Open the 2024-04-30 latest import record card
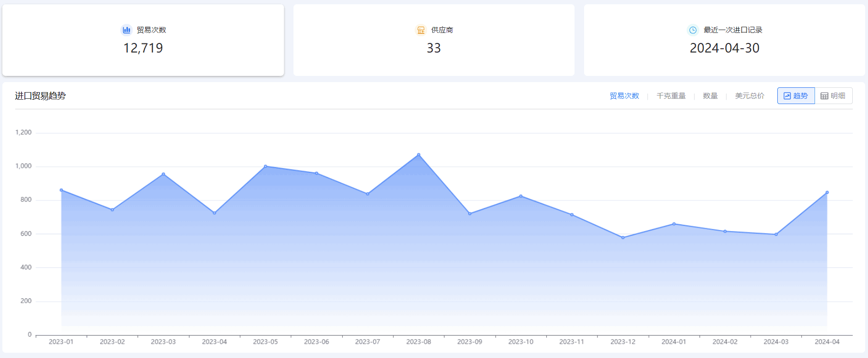The width and height of the screenshot is (868, 358). (x=724, y=41)
